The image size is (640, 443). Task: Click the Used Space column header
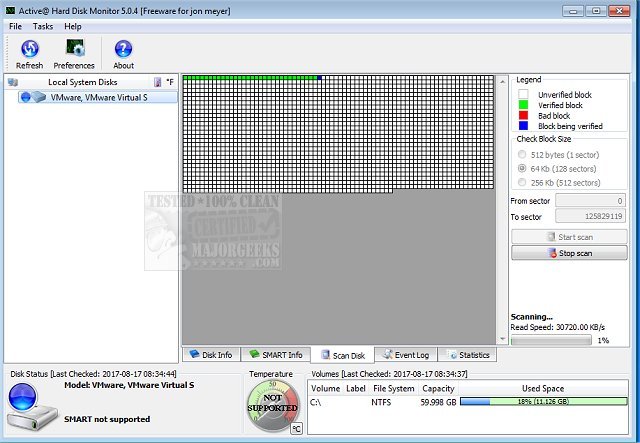(x=543, y=388)
